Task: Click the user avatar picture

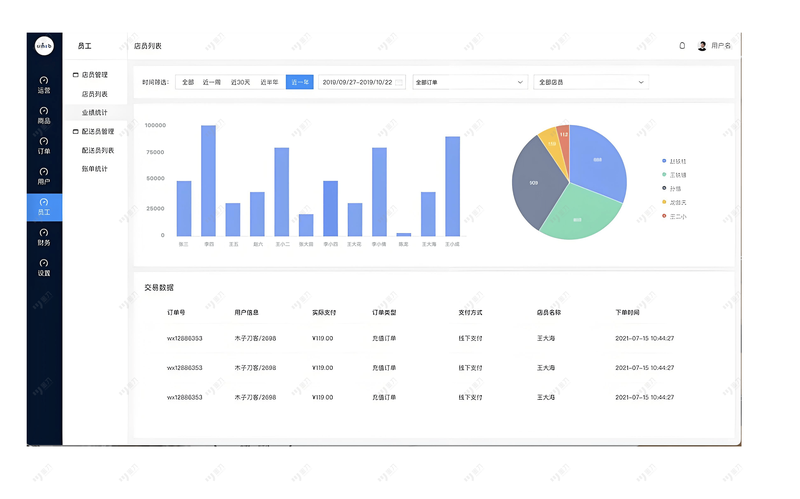Action: pos(702,46)
